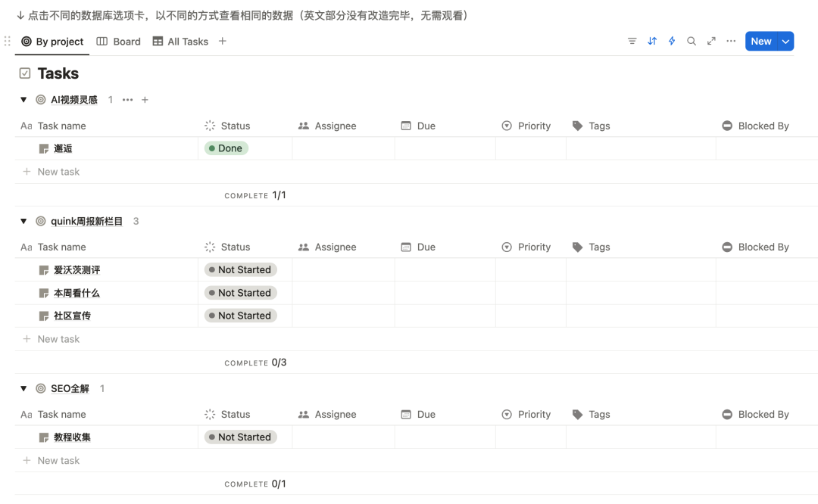Add New task under quink周报新栏目
The width and height of the screenshot is (818, 504).
pyautogui.click(x=52, y=339)
